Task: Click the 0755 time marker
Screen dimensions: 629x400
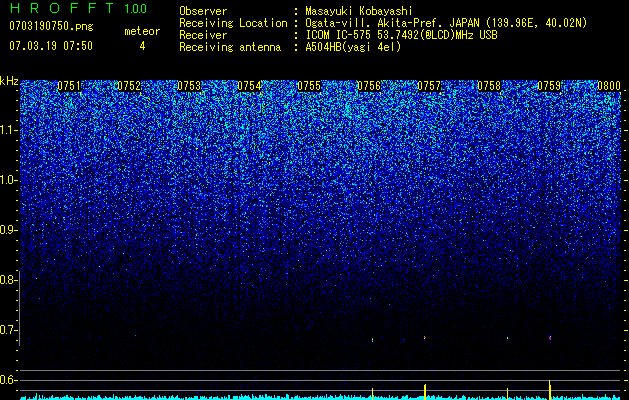Action: [x=309, y=86]
